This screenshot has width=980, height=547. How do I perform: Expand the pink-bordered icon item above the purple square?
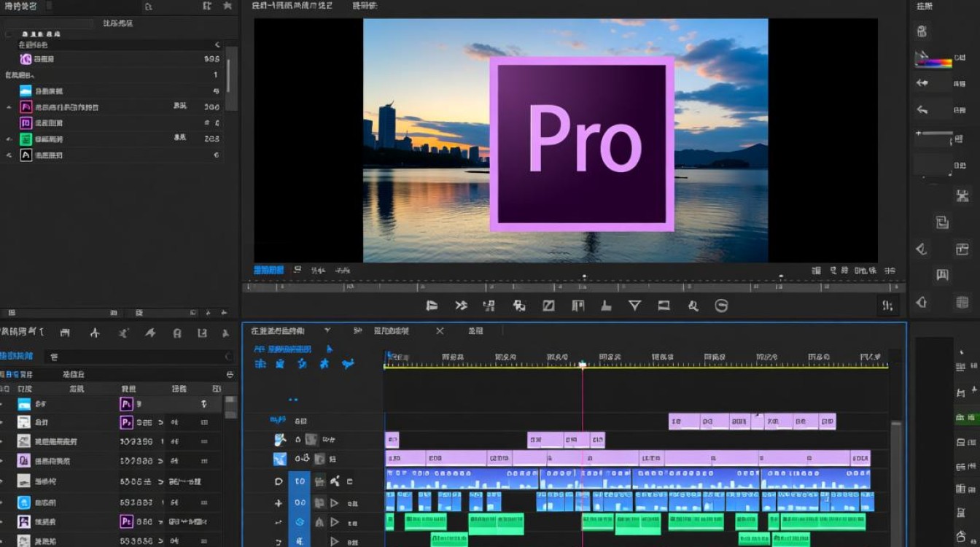point(9,107)
